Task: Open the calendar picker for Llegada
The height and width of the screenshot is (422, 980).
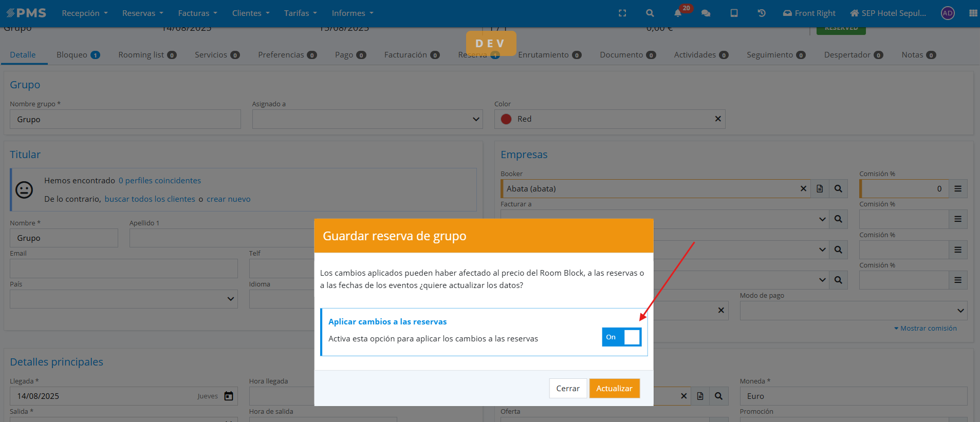Action: (229, 396)
